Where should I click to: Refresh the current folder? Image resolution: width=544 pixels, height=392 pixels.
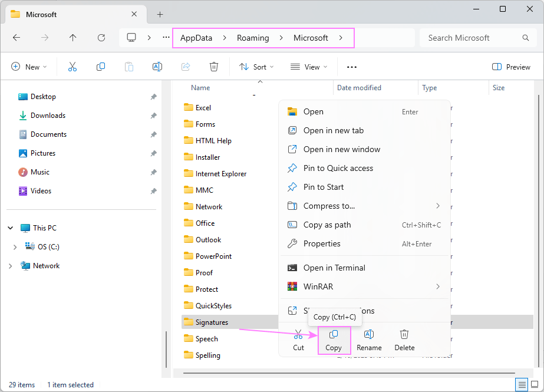coord(101,38)
